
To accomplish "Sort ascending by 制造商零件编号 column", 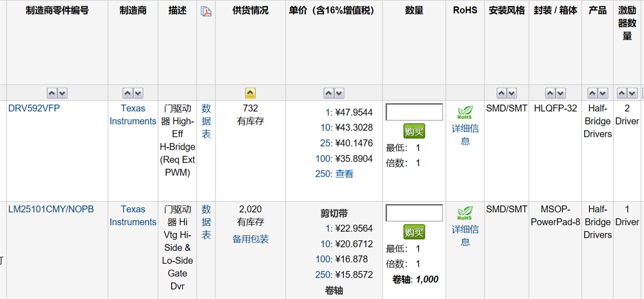I will [x=52, y=93].
